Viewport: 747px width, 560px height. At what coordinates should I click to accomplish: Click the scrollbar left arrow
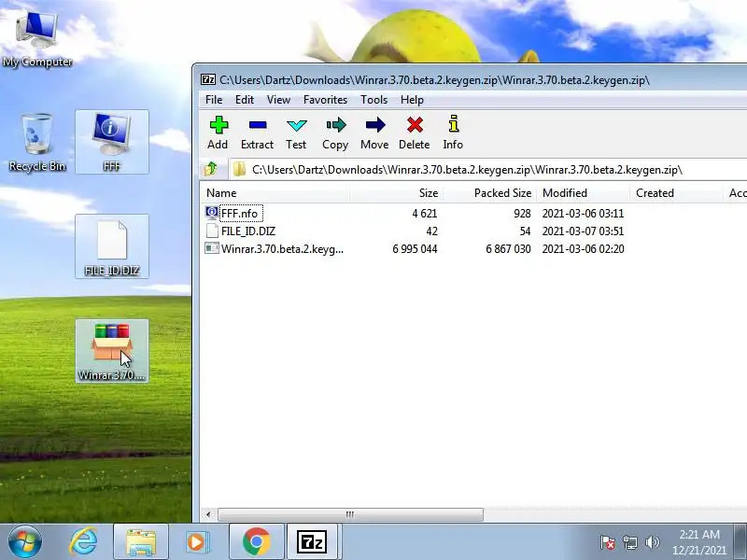pos(208,514)
